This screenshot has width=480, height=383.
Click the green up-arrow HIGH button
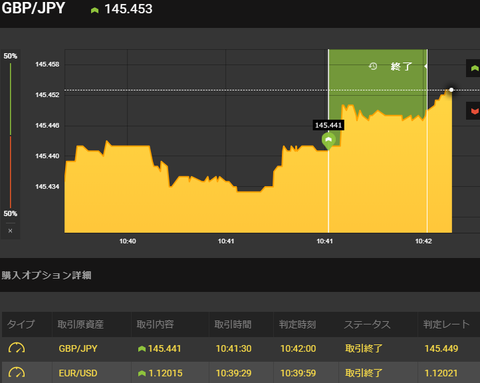[473, 68]
